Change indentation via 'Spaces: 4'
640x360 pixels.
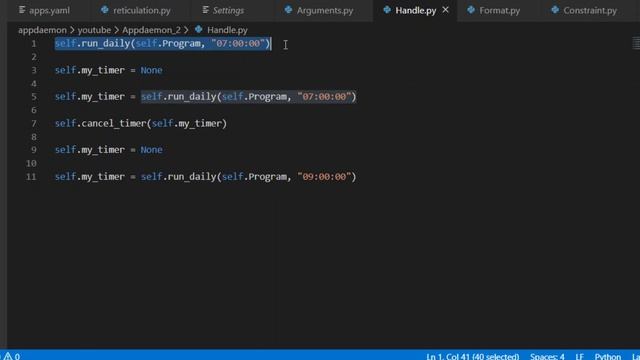547,356
